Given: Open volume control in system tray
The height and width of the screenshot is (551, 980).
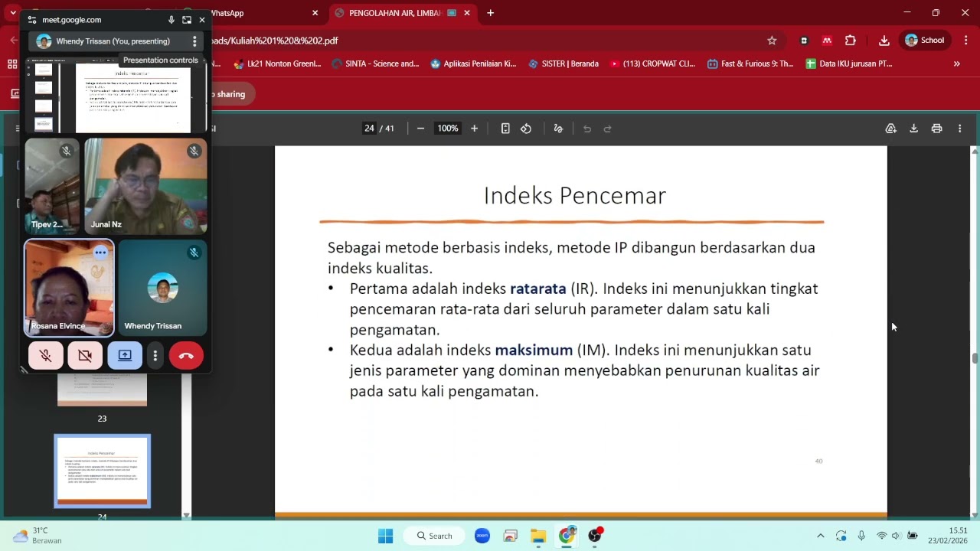Looking at the screenshot, I should (897, 536).
